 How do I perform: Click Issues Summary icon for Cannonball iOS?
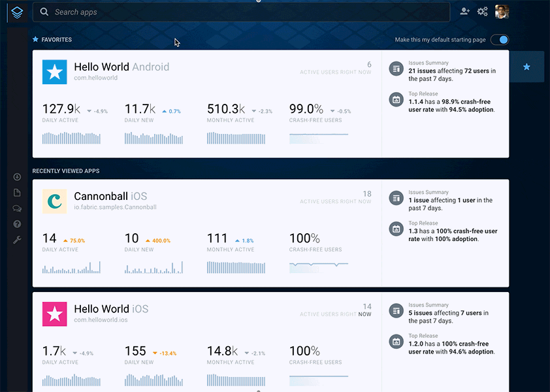[x=396, y=198]
